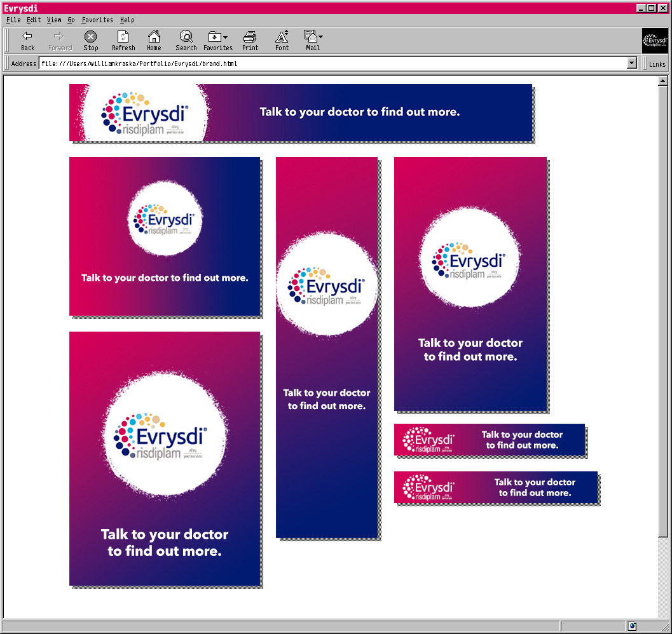Expand the Favorites toolbar dropdown arrow
The height and width of the screenshot is (634, 672).
click(226, 37)
